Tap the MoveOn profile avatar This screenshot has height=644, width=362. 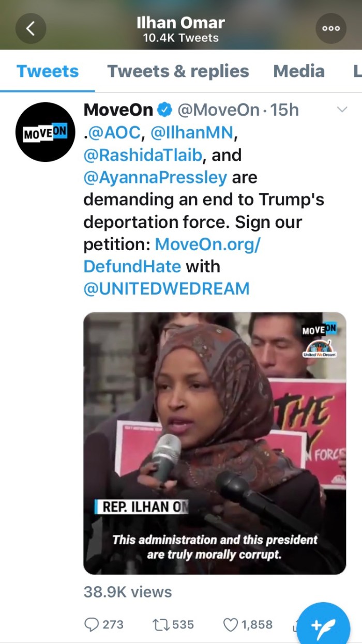pyautogui.click(x=46, y=132)
